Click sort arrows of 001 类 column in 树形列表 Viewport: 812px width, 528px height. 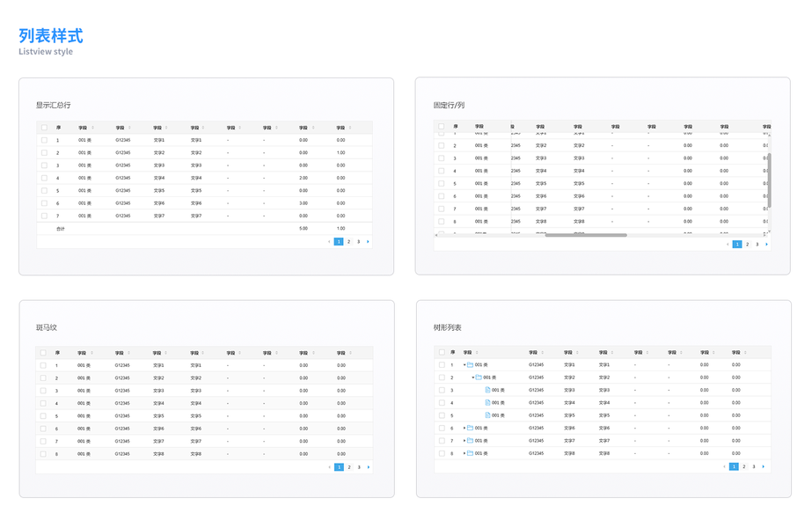[x=477, y=352]
